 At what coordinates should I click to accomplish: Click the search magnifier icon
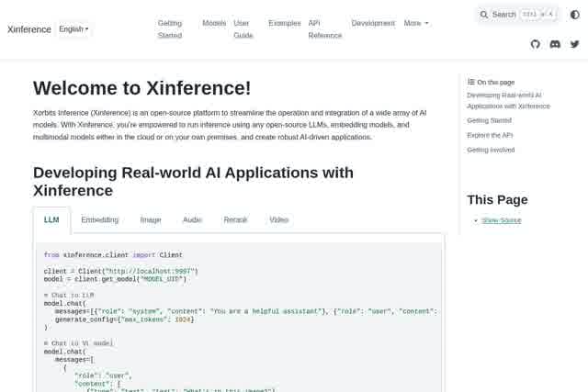click(x=484, y=15)
